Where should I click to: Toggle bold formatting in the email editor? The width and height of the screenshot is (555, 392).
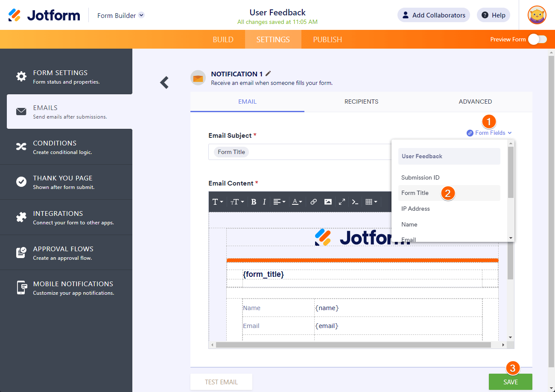click(x=254, y=202)
